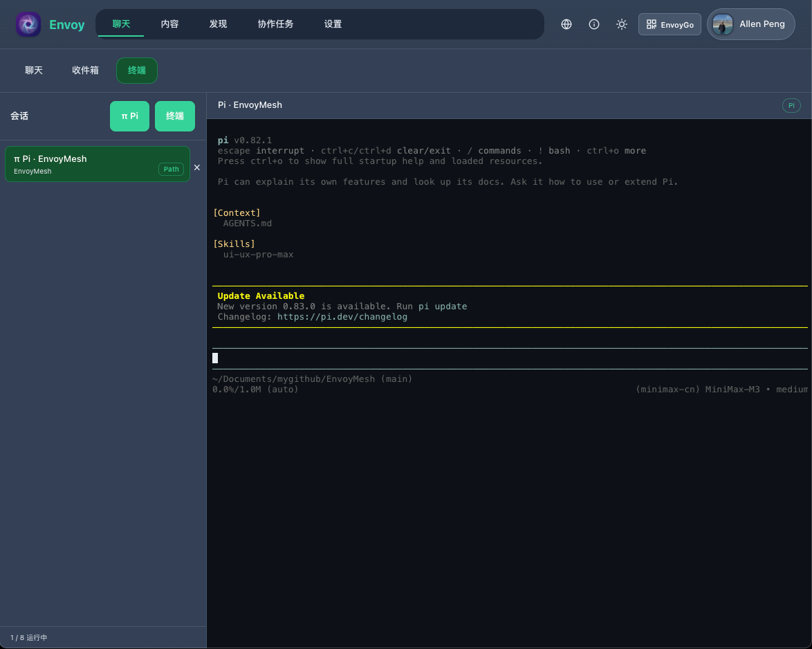Click the ui-ux-pro-max skill entry

tap(259, 255)
